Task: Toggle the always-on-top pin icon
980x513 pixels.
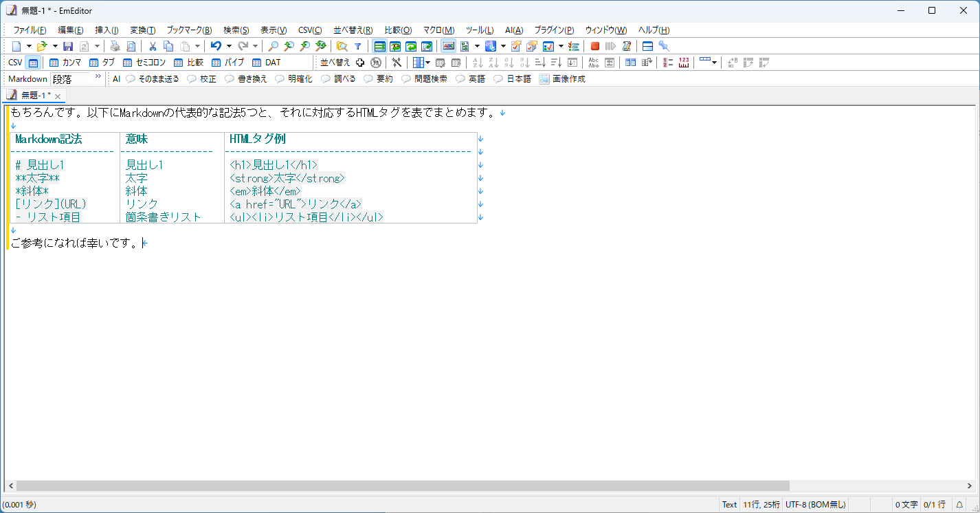Action: click(663, 46)
